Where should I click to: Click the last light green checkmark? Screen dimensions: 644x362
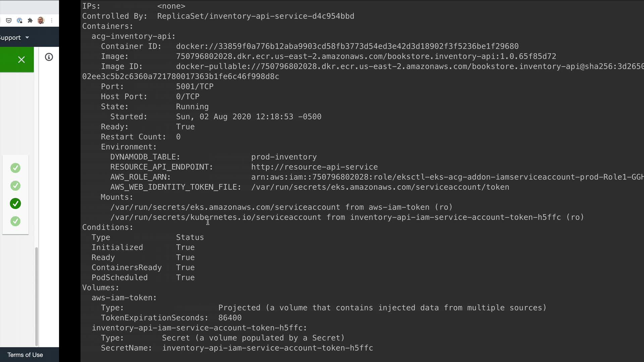(15, 221)
